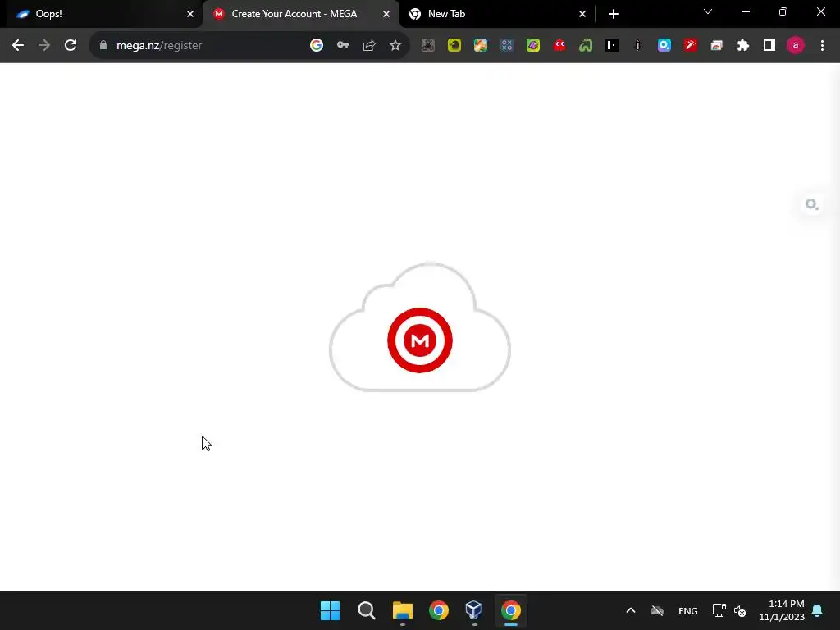Open a new browser tab
The image size is (840, 630).
coord(614,14)
